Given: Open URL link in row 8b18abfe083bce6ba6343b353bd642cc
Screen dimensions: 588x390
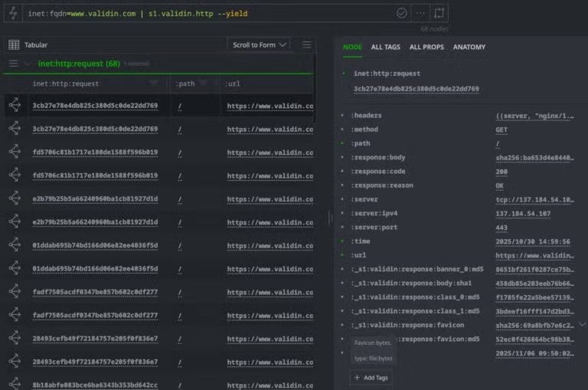Looking at the screenshot, I should [x=270, y=385].
